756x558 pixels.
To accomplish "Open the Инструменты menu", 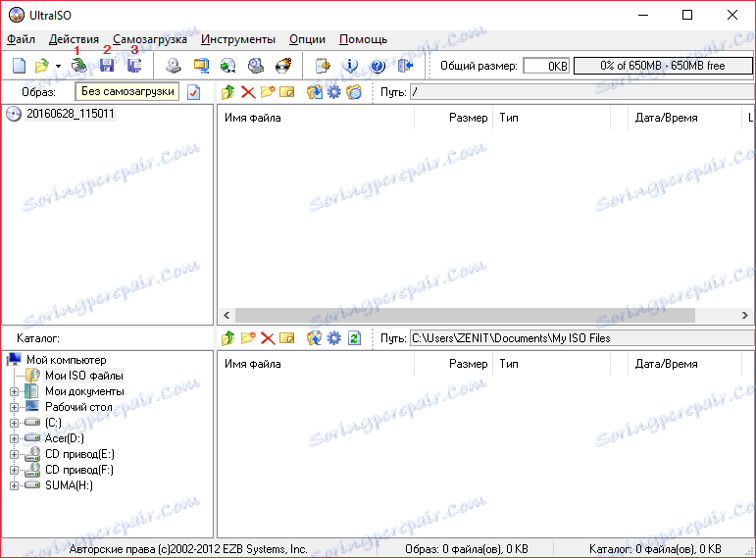I will pos(238,39).
